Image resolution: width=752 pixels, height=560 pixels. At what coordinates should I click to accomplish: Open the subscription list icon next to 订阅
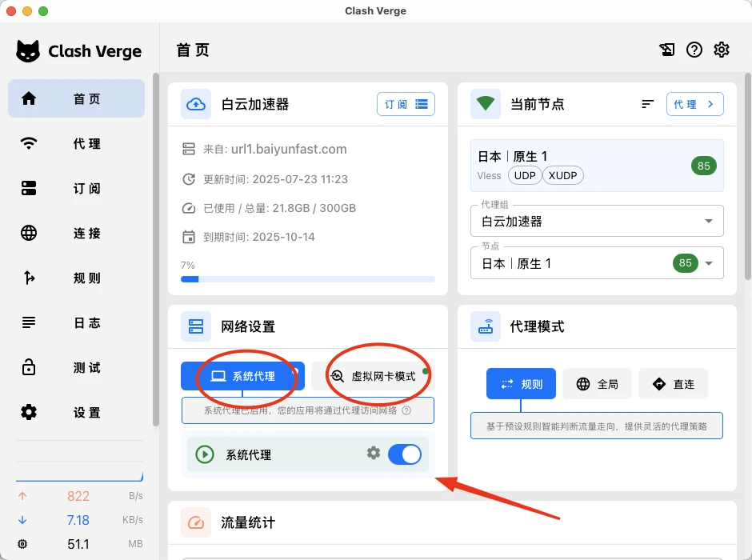tap(422, 104)
